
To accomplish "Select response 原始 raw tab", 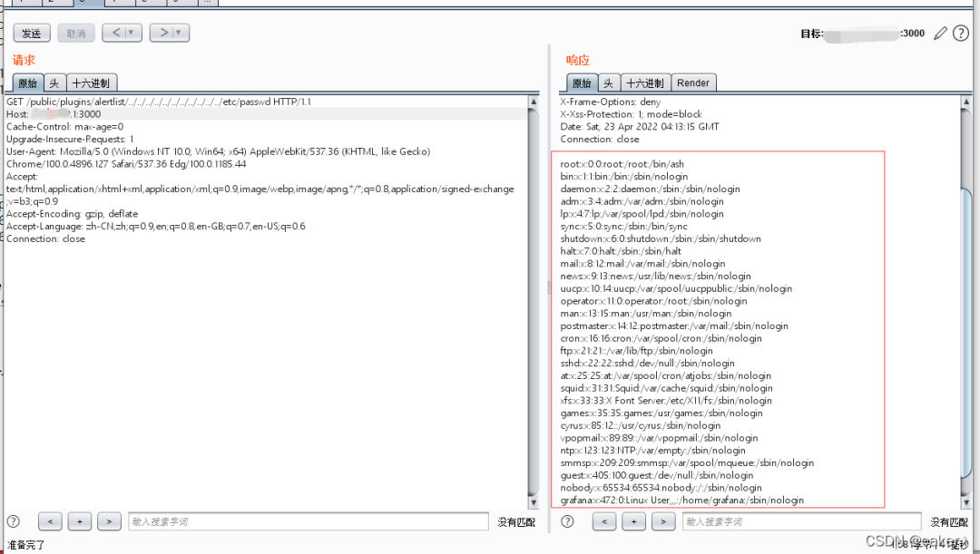I will click(x=582, y=83).
